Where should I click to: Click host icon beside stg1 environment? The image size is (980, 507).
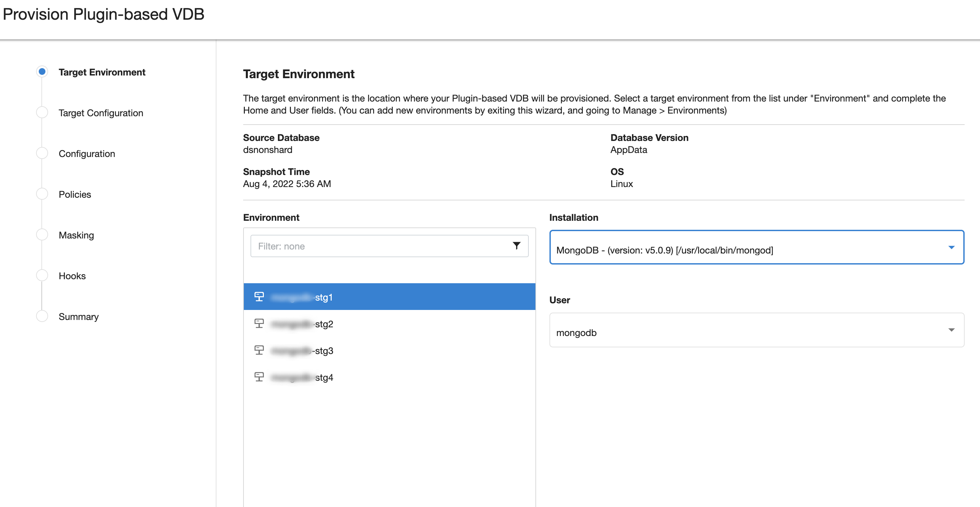coord(259,297)
